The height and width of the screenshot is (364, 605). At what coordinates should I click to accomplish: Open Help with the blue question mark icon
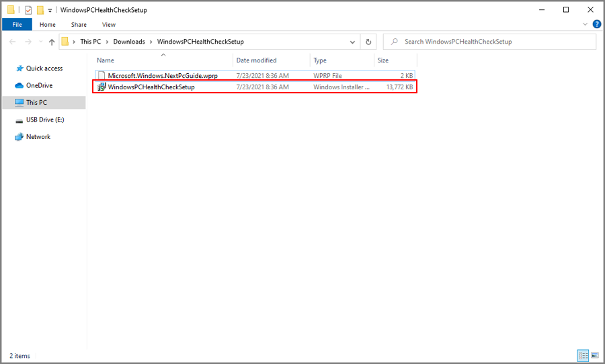(x=596, y=24)
